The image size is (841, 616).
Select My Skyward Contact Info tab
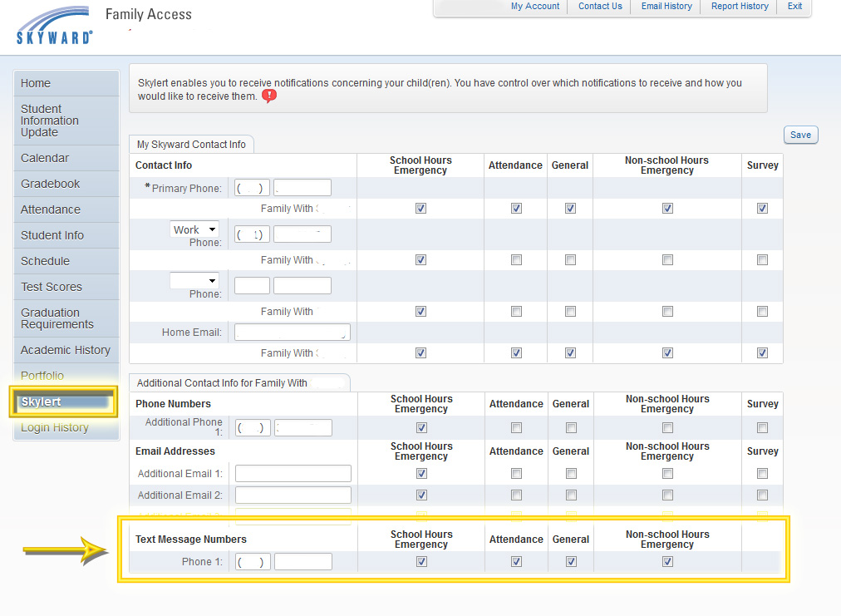pyautogui.click(x=191, y=145)
